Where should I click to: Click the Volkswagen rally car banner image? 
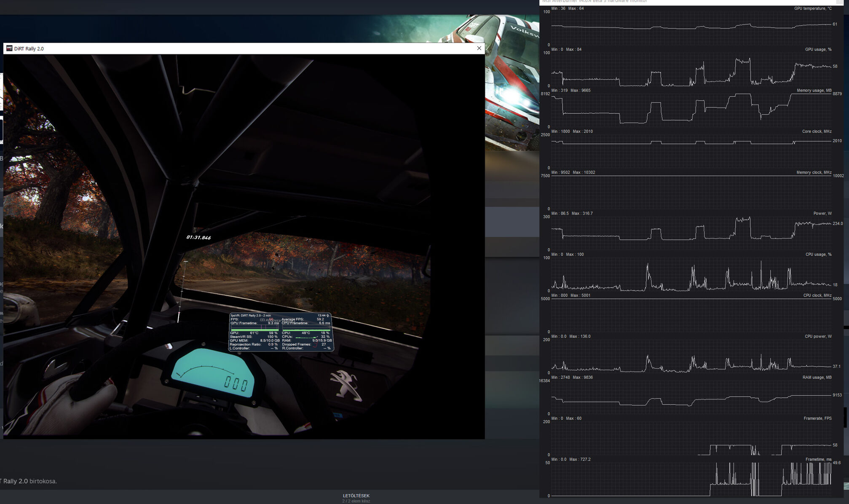[512, 84]
